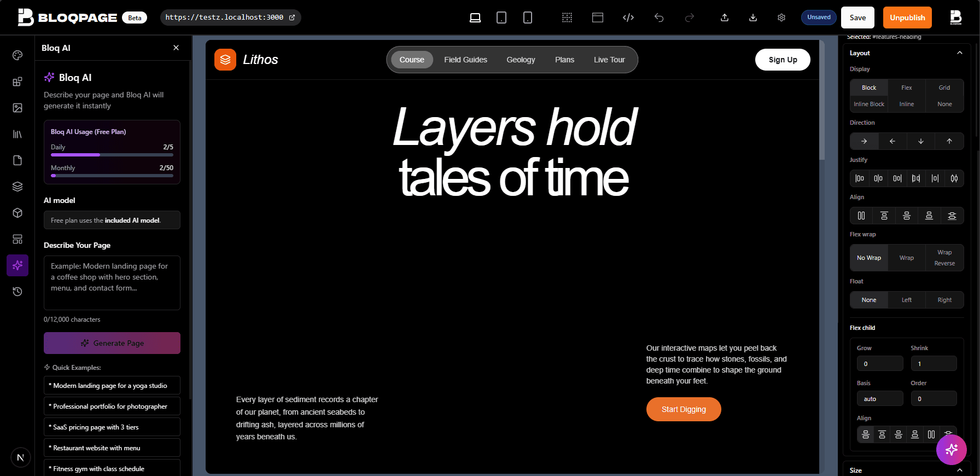Open the layers sidebar panel
The width and height of the screenshot is (980, 476).
pos(17,187)
